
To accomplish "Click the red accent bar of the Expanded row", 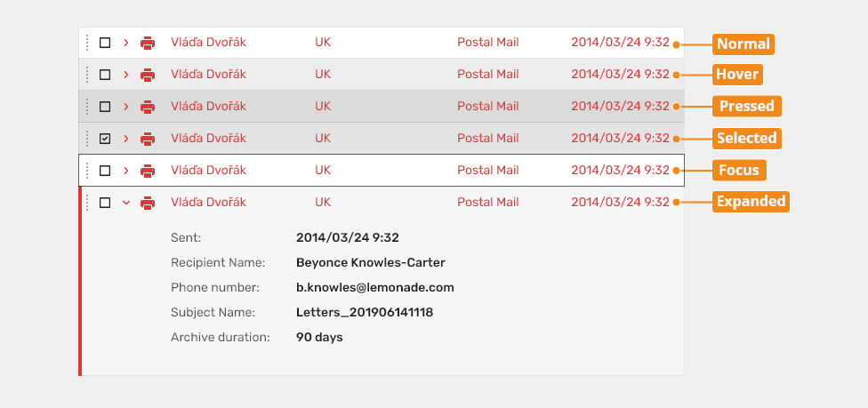I will pos(80,281).
